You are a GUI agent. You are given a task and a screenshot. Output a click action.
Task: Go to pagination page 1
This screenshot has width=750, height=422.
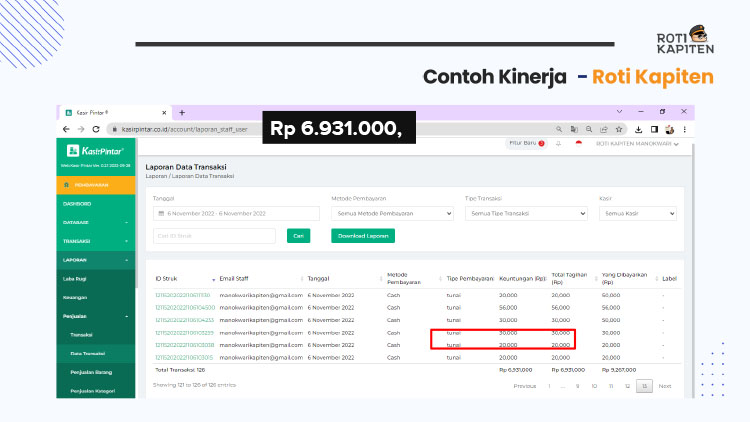pos(550,386)
